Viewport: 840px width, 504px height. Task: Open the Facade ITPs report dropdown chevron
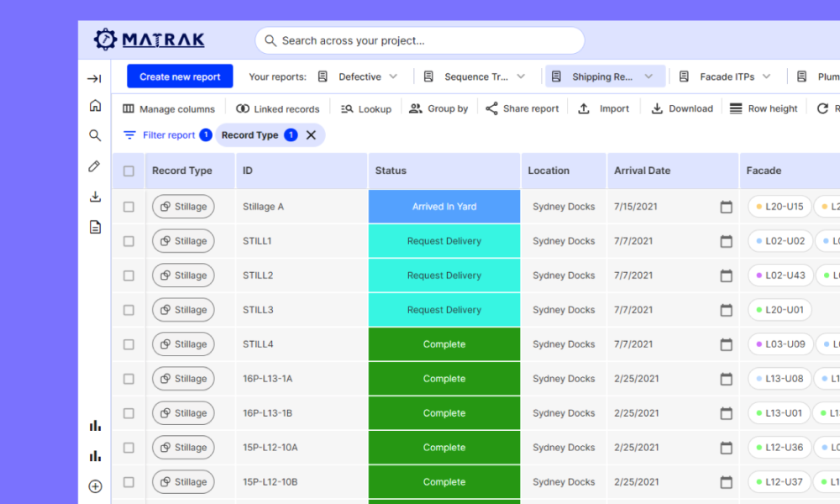point(766,76)
